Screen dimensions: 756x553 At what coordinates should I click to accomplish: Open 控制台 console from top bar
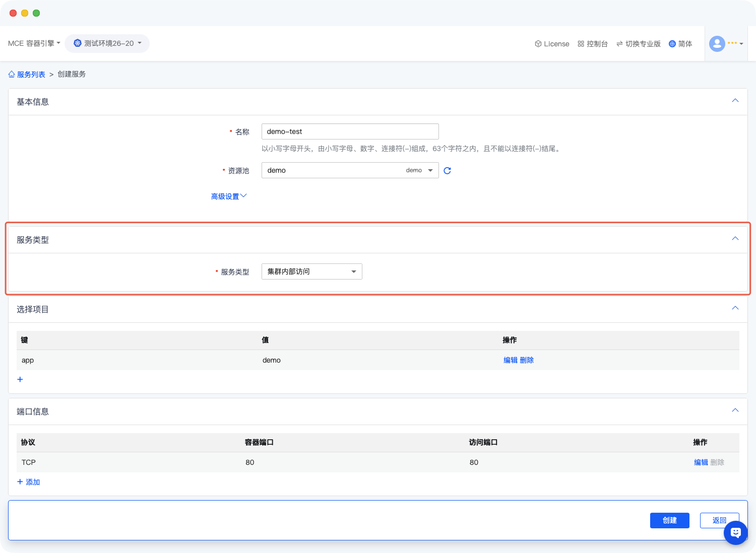[593, 44]
